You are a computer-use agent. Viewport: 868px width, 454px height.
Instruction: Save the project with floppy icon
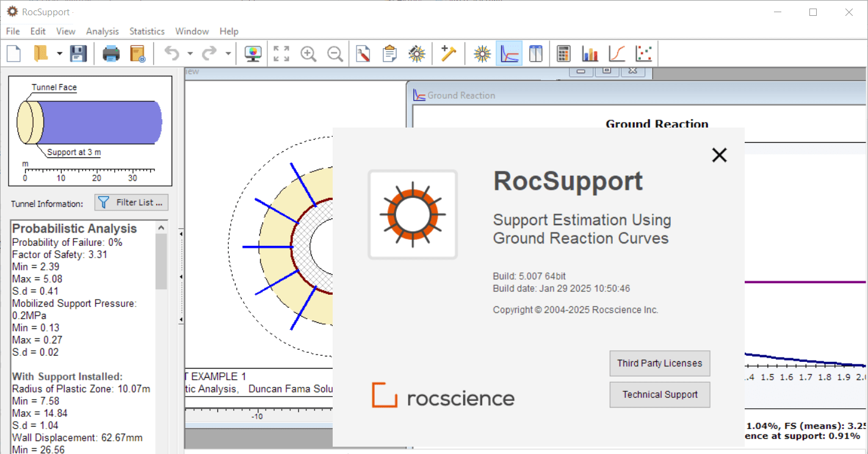point(78,54)
